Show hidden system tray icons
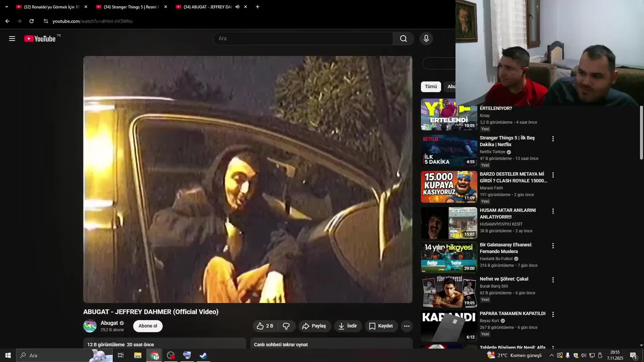Viewport: 644px width, 362px height. click(551, 355)
